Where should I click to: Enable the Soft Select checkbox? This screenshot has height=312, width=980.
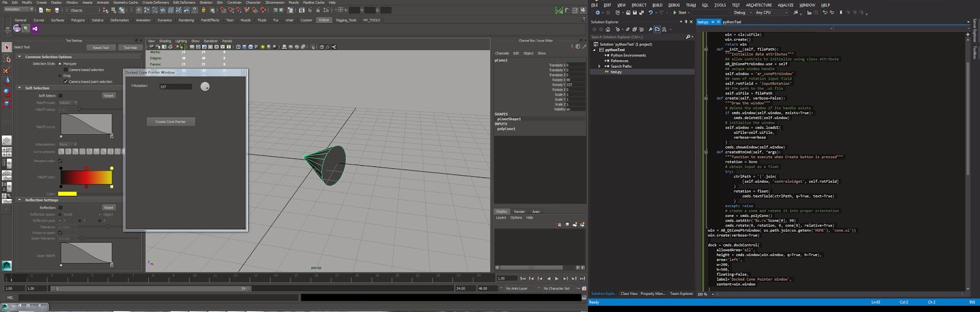point(60,95)
